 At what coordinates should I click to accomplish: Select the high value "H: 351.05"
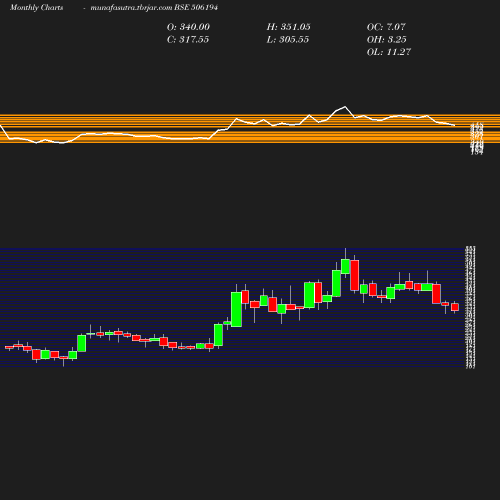pyautogui.click(x=289, y=27)
